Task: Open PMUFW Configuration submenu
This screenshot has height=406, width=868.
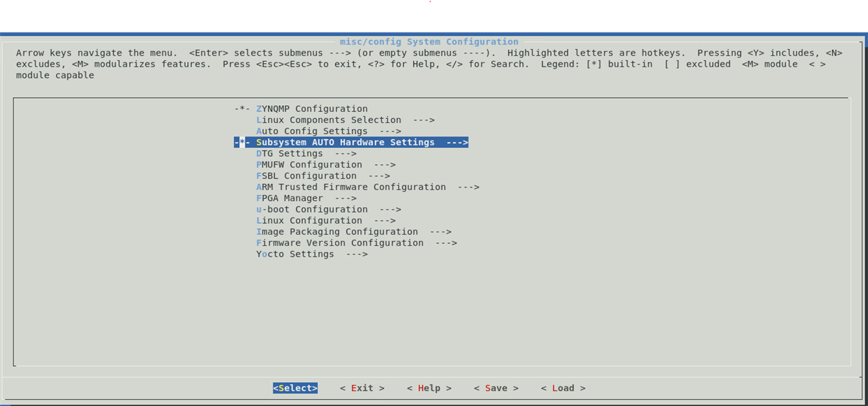Action: [326, 165]
